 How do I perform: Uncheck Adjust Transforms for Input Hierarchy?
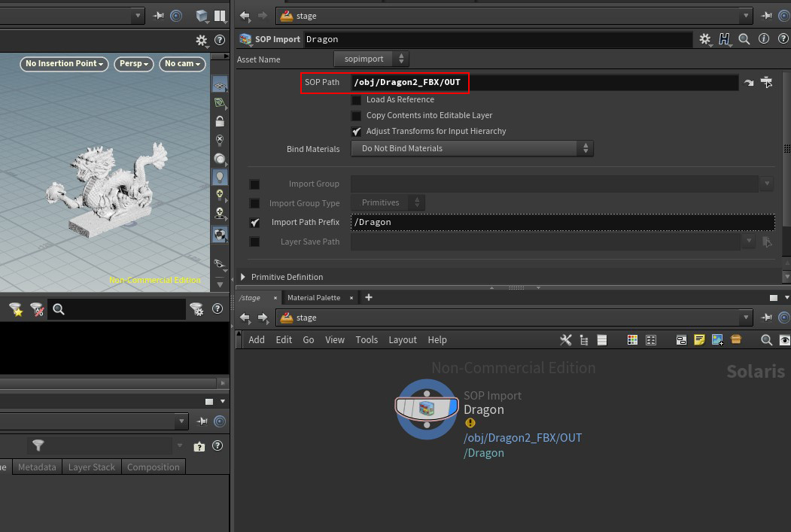tap(356, 131)
